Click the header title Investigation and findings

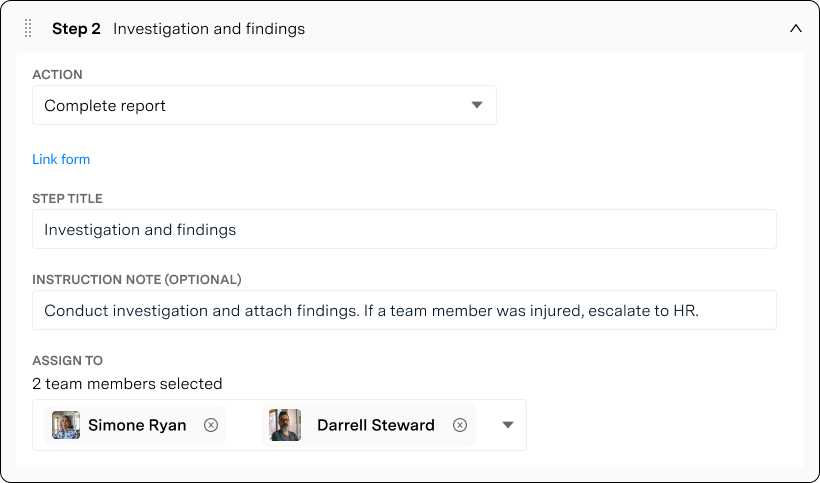coord(209,29)
